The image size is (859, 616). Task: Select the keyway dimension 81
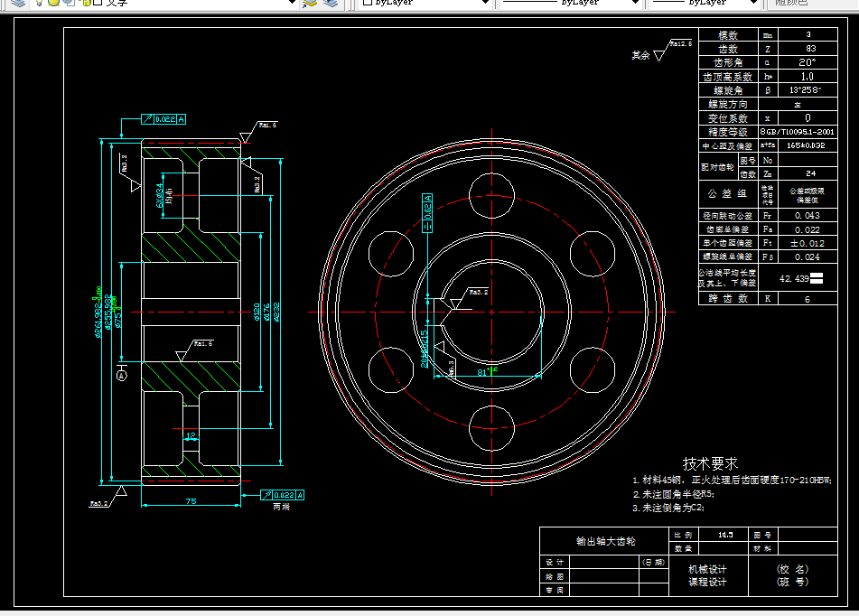click(482, 372)
